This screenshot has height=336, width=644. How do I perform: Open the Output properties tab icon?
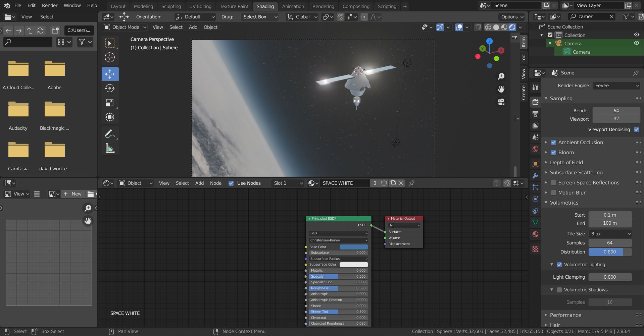pos(535,114)
